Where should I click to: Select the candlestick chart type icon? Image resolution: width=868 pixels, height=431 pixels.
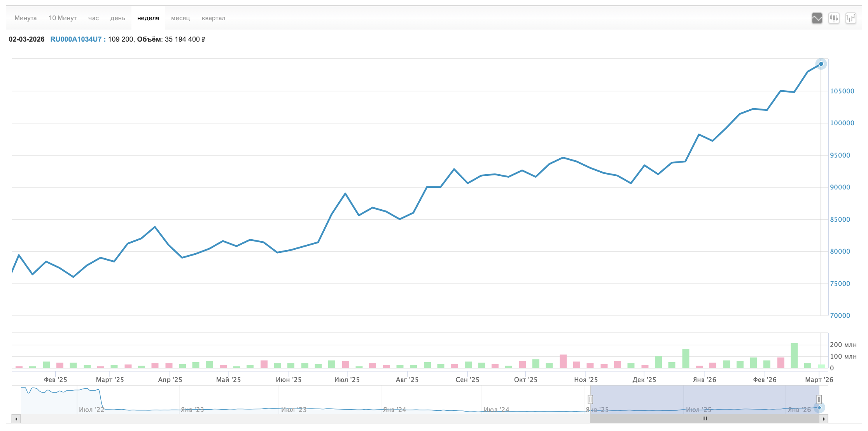833,18
